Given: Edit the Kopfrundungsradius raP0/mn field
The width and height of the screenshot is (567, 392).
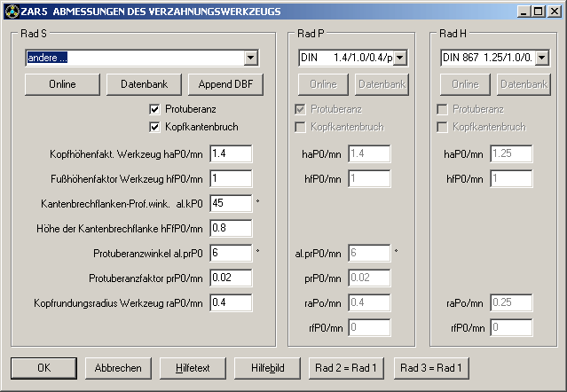Looking at the screenshot, I should point(231,303).
